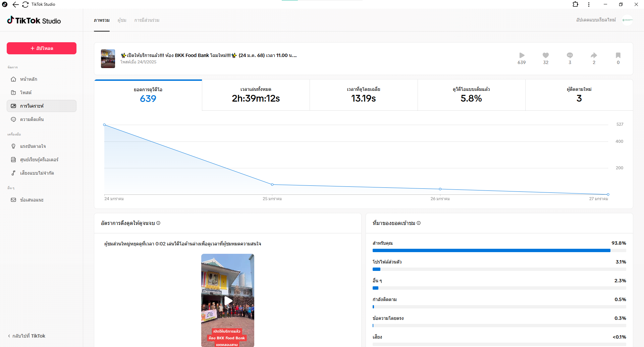The image size is (644, 347).
Task: Switch to the ผู้ชม viewers tab
Action: pyautogui.click(x=122, y=20)
